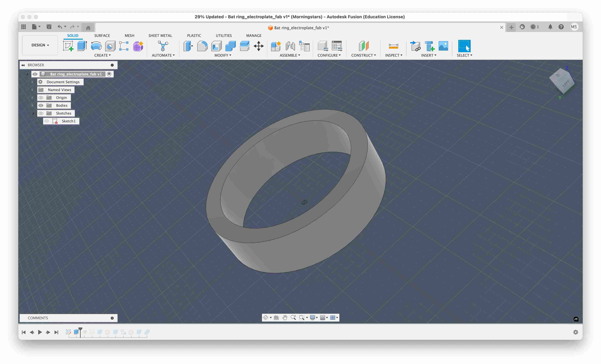Jump the timeline to the end
The width and height of the screenshot is (601, 364).
(x=56, y=332)
